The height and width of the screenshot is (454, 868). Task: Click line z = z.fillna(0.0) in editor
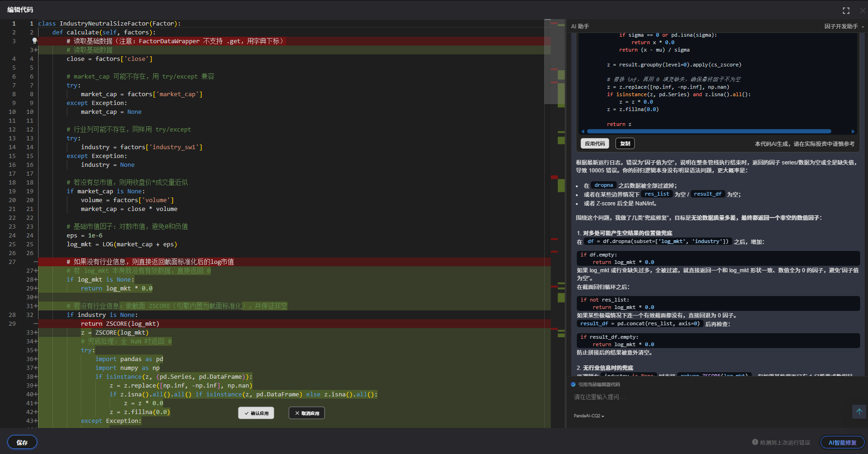coord(140,412)
